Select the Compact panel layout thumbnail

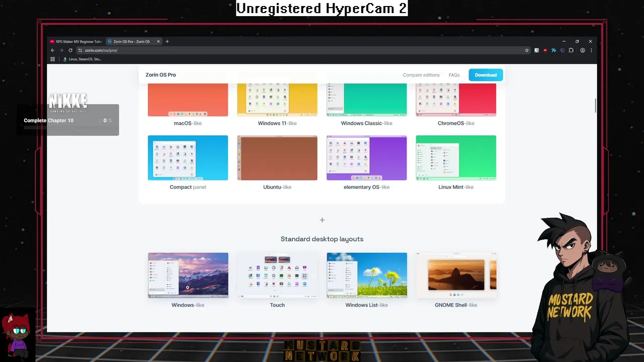point(188,157)
